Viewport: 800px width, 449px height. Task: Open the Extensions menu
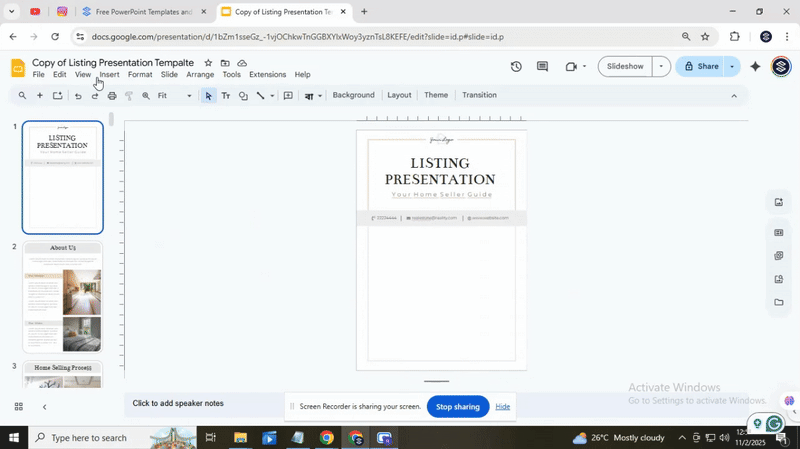(267, 75)
